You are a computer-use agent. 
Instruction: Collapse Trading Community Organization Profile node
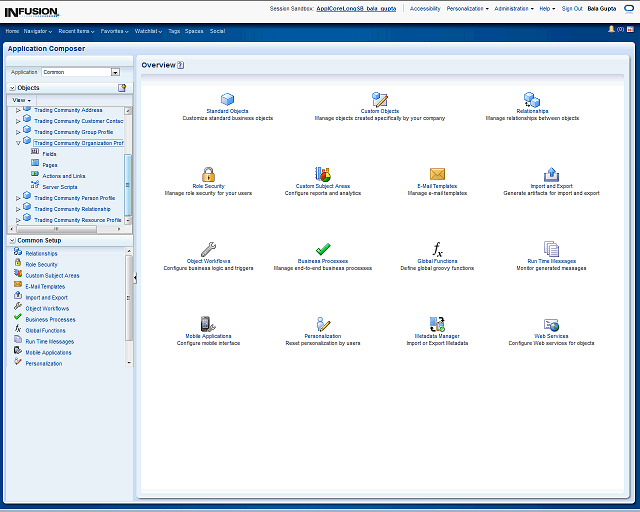point(18,143)
